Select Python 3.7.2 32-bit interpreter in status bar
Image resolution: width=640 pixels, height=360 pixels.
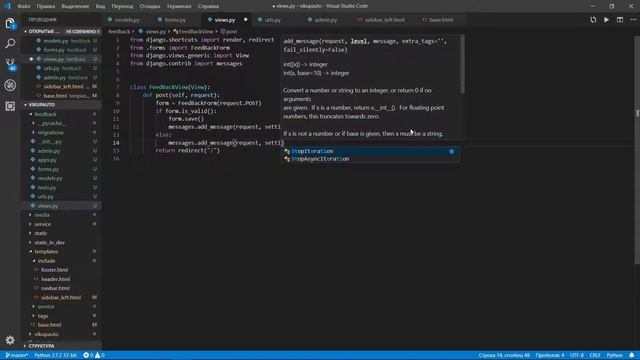pyautogui.click(x=56, y=355)
